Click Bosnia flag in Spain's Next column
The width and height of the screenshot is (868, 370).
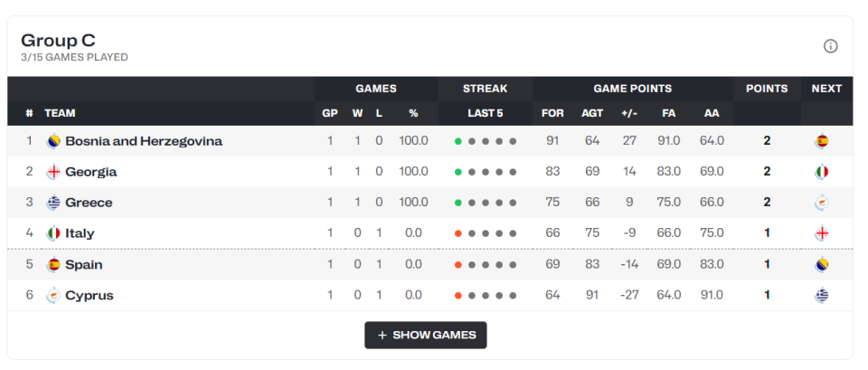[821, 265]
